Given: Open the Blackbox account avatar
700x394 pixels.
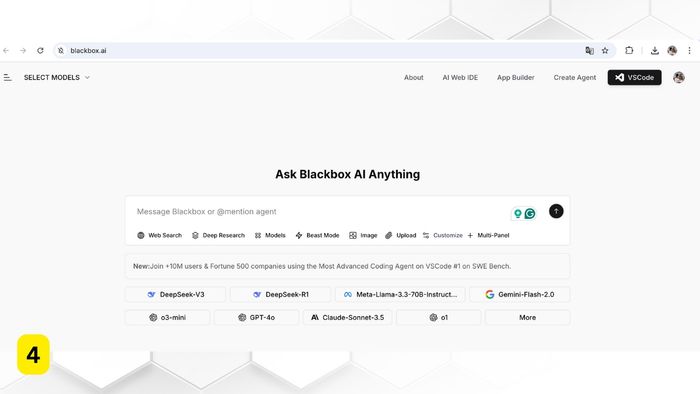Looking at the screenshot, I should pyautogui.click(x=679, y=77).
